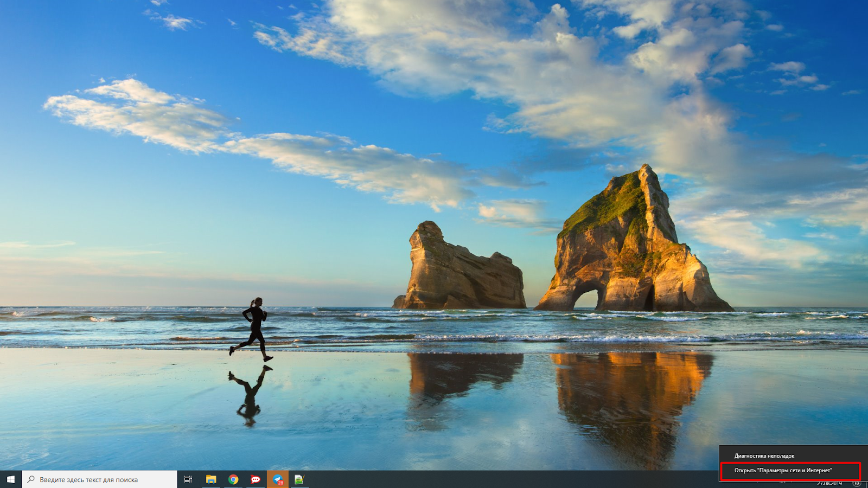Open Task View from the taskbar
868x488 pixels.
coord(188,479)
